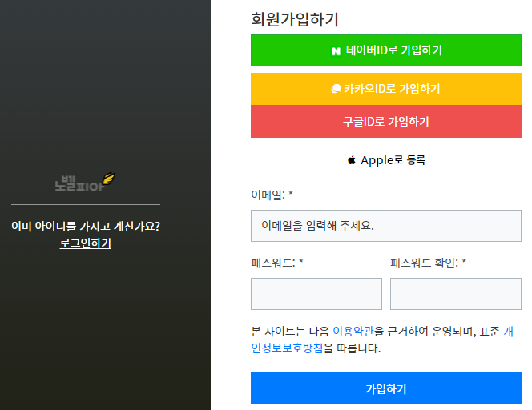Image resolution: width=532 pixels, height=410 pixels.
Task: Focus the password confirmation field
Action: tap(456, 294)
